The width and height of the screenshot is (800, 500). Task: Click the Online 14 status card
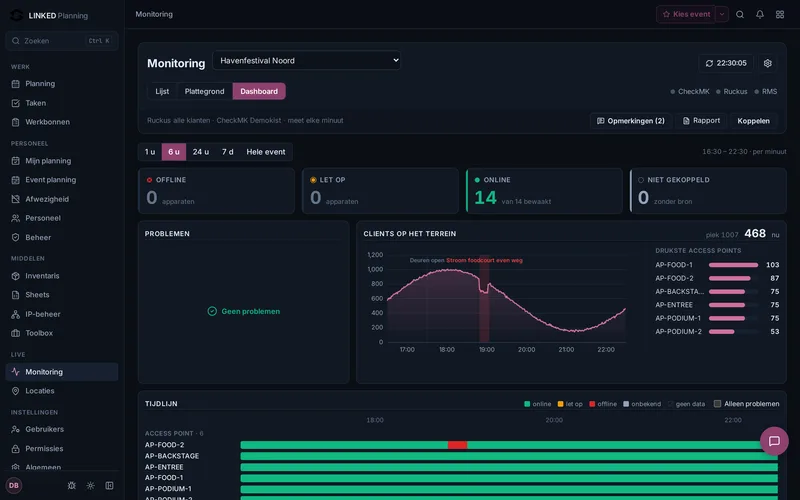tap(544, 191)
